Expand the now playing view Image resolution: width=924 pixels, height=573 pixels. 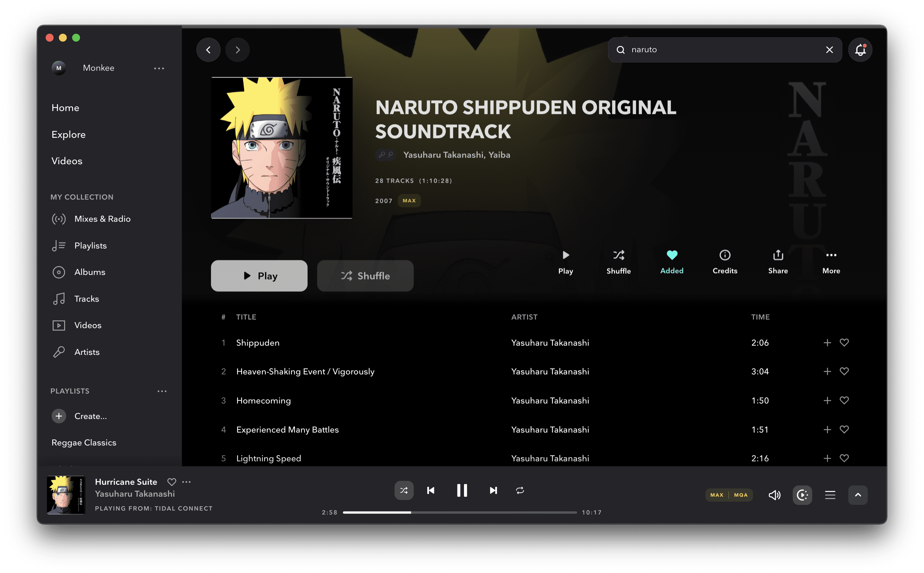pyautogui.click(x=858, y=495)
